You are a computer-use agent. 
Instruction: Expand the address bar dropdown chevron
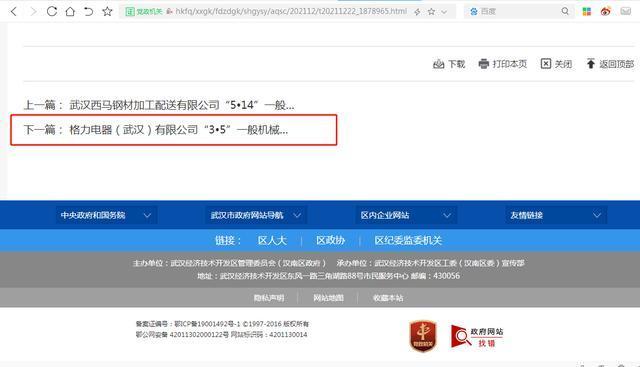tap(444, 12)
